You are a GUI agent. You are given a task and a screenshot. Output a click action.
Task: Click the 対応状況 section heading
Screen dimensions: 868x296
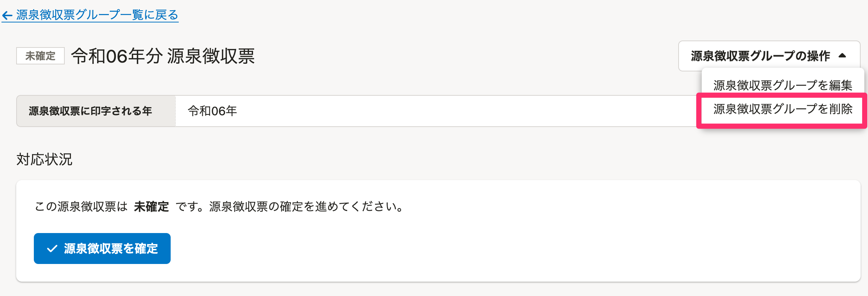45,159
